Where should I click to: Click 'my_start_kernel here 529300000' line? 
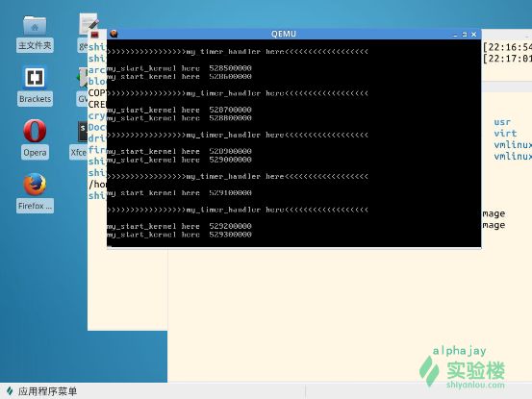click(180, 235)
